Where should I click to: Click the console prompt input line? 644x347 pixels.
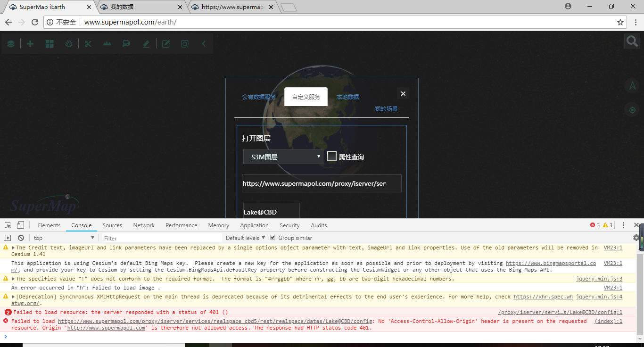[321, 337]
